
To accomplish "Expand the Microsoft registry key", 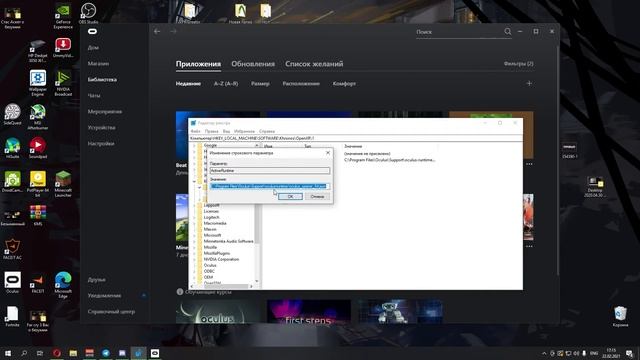I will click(x=194, y=236).
